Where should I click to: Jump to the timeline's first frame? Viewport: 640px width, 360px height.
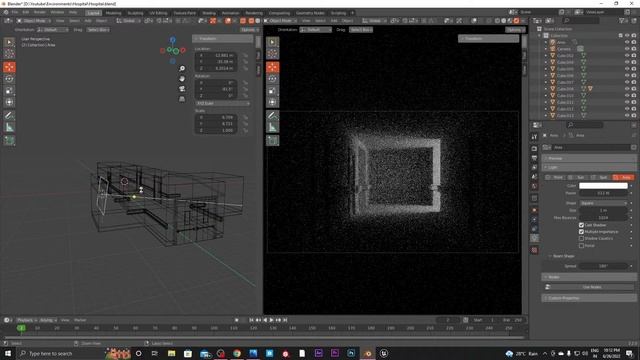251,320
